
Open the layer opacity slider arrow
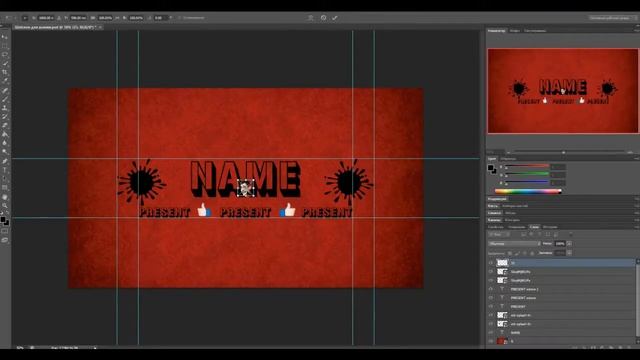[569, 244]
